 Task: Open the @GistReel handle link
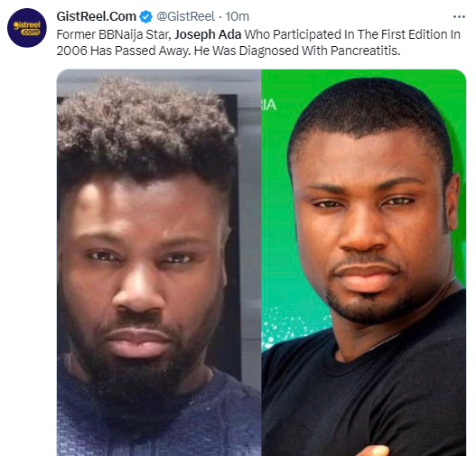pos(185,16)
